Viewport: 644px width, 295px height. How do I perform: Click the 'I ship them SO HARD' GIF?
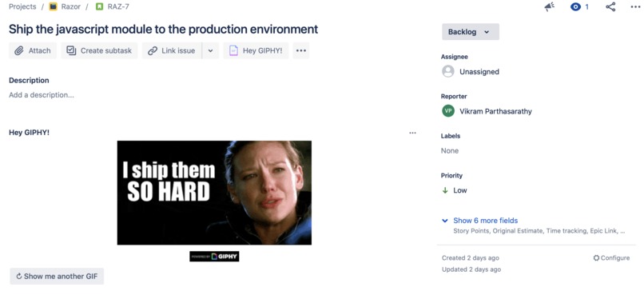tap(214, 193)
